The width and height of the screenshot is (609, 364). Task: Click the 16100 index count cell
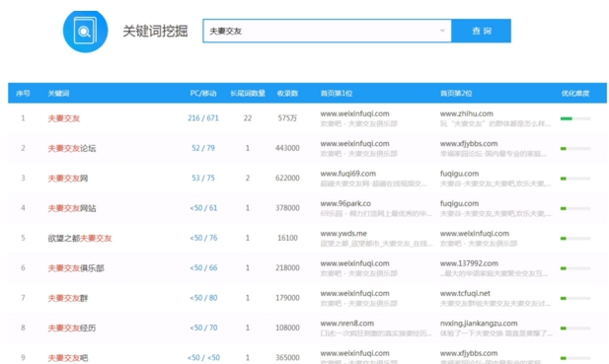(287, 238)
